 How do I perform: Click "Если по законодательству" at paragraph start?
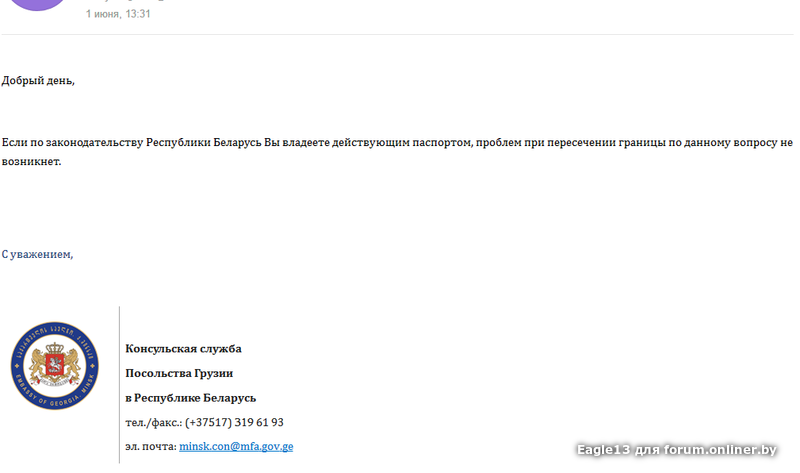point(72,143)
